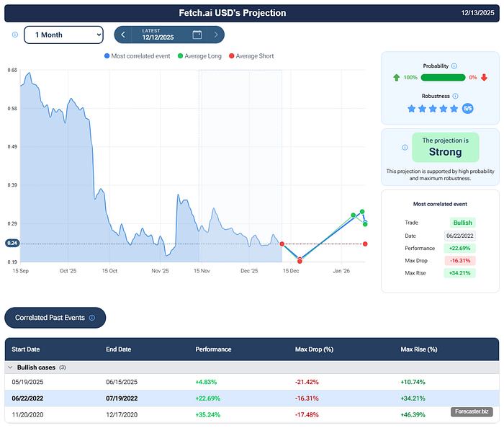Image resolution: width=504 pixels, height=428 pixels.
Task: Click the +22.69% performance value in side panel
Action: point(459,249)
